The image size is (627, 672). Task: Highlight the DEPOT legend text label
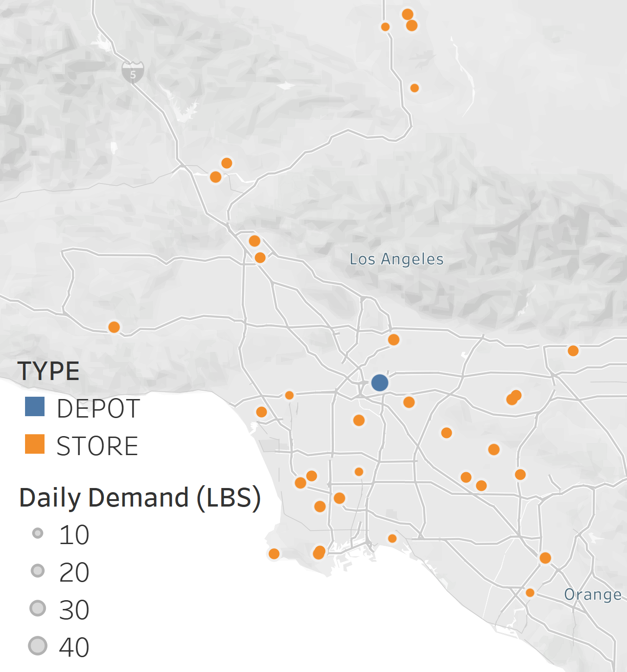click(98, 409)
